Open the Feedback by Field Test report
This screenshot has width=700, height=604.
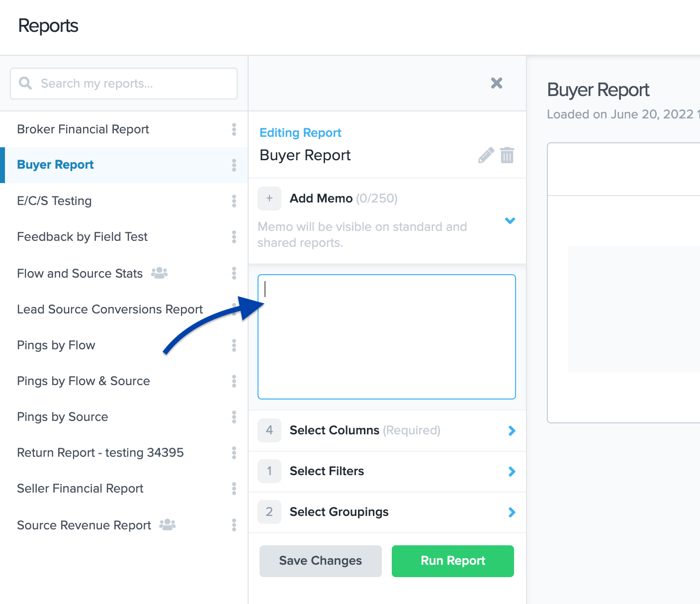(83, 237)
